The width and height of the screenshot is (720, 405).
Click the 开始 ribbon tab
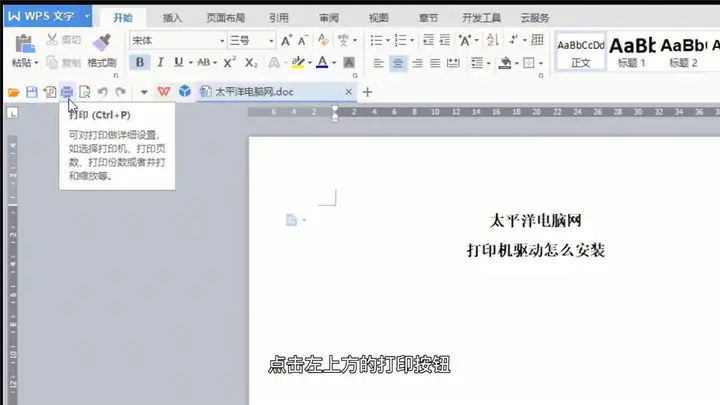(123, 18)
